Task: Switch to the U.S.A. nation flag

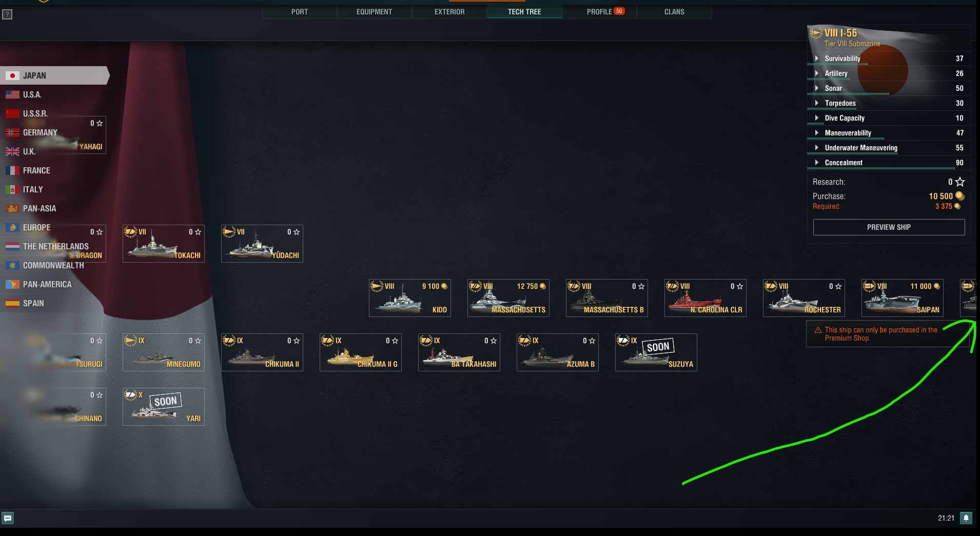Action: coord(12,94)
